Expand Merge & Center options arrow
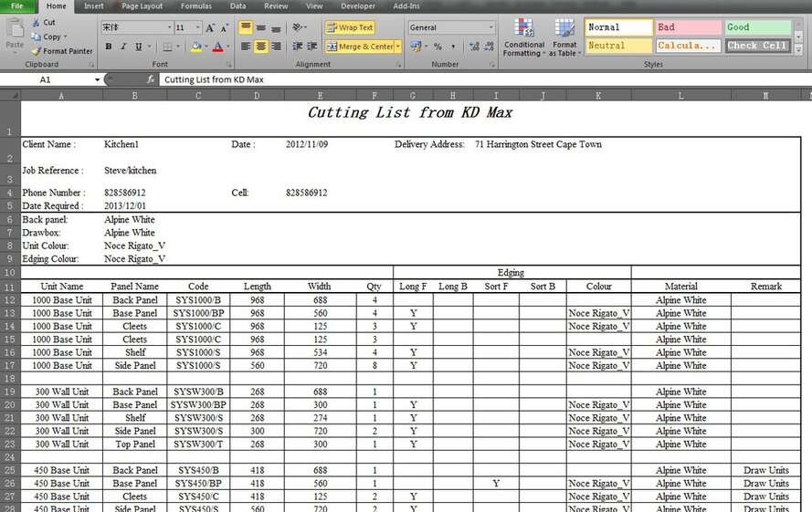The height and width of the screenshot is (512, 812). pyautogui.click(x=397, y=47)
